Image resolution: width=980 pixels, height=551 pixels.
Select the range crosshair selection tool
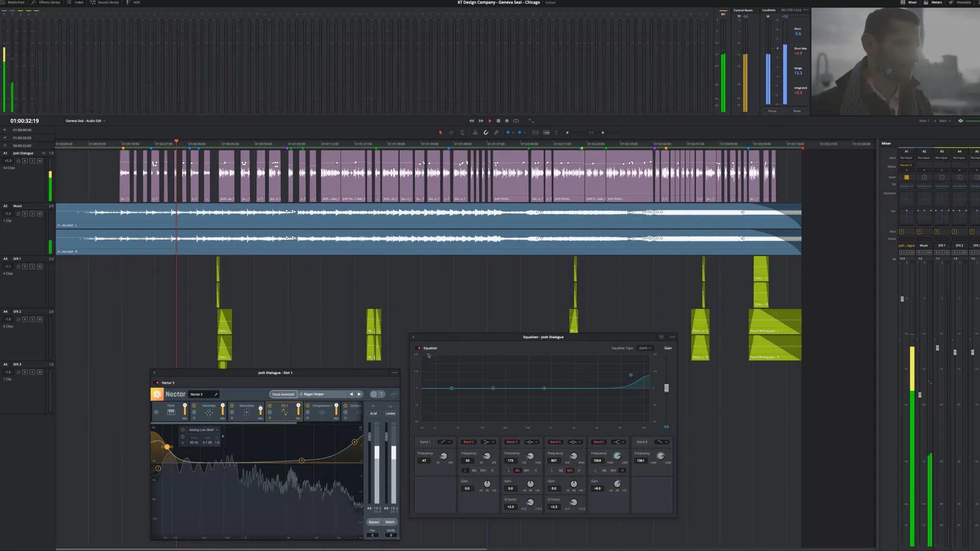[451, 132]
